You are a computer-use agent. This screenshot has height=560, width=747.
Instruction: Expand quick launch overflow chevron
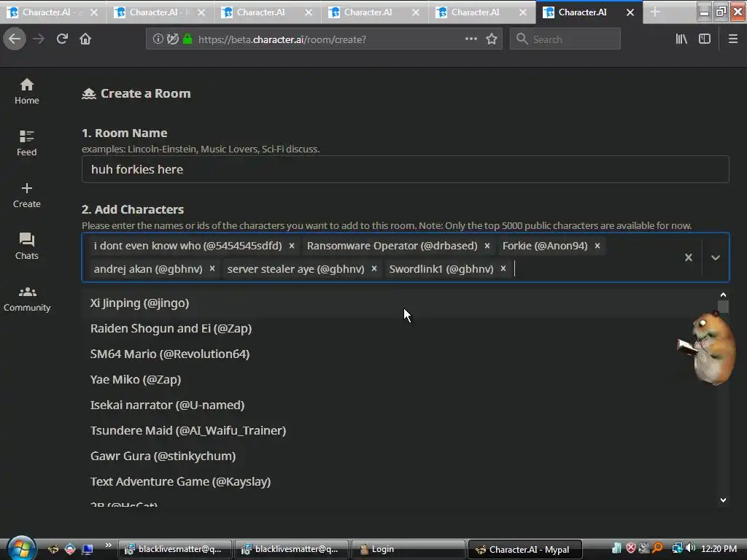pyautogui.click(x=109, y=545)
